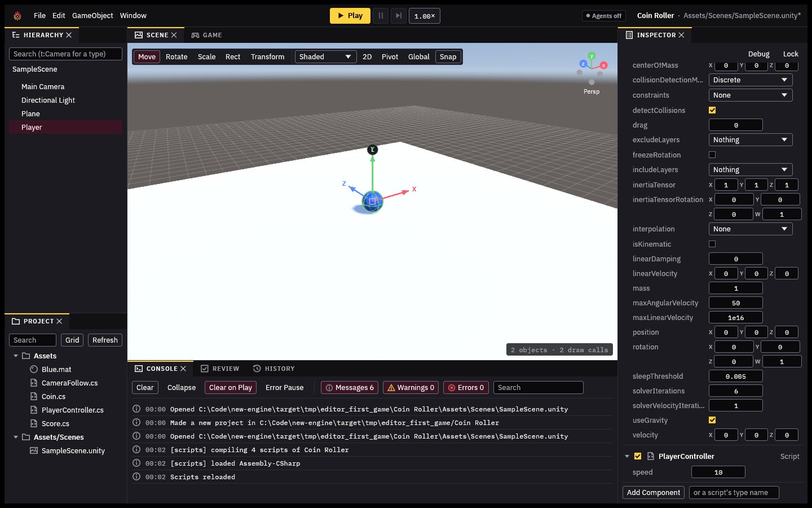Click the Hierarchy search field
Screen dimensions: 812x508
65,54
